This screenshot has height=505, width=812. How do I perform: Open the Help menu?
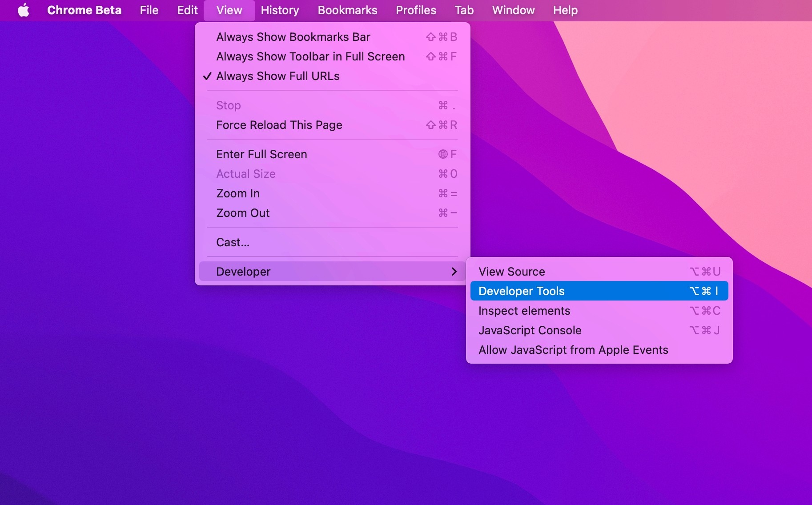[565, 10]
